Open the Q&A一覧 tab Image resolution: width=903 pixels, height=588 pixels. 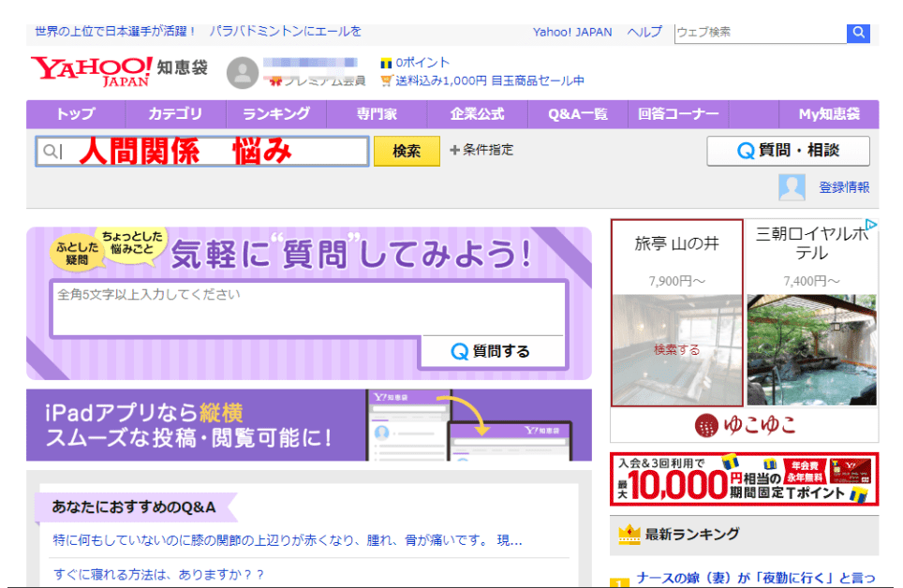(x=578, y=114)
